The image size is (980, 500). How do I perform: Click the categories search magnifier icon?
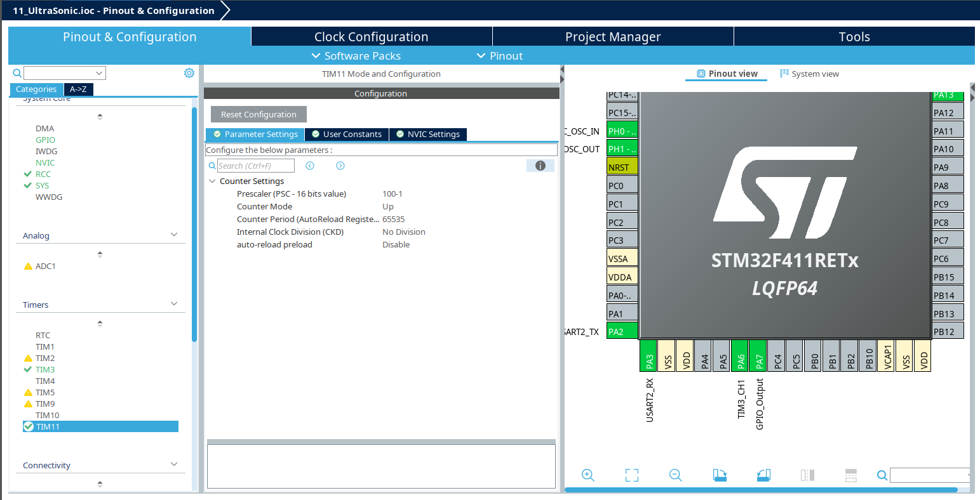(17, 73)
